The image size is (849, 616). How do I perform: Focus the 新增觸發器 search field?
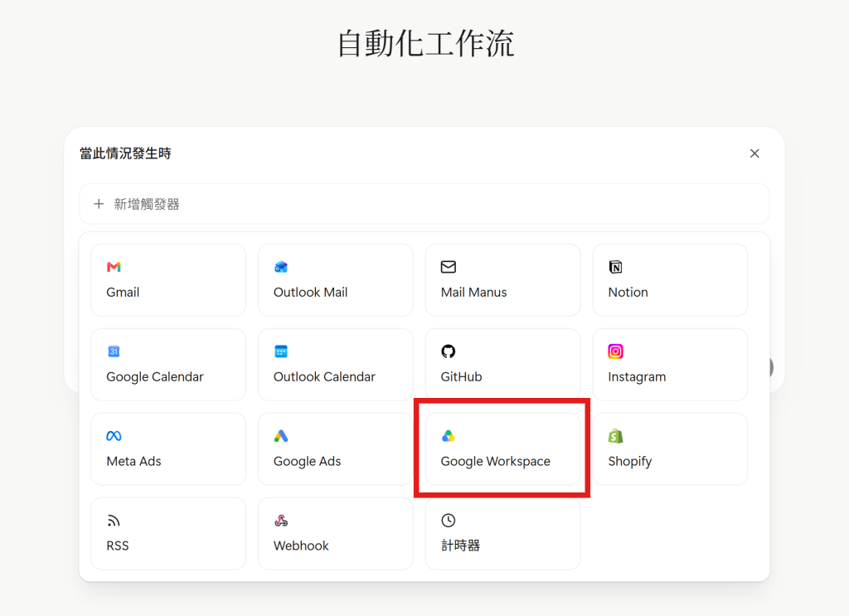click(424, 204)
